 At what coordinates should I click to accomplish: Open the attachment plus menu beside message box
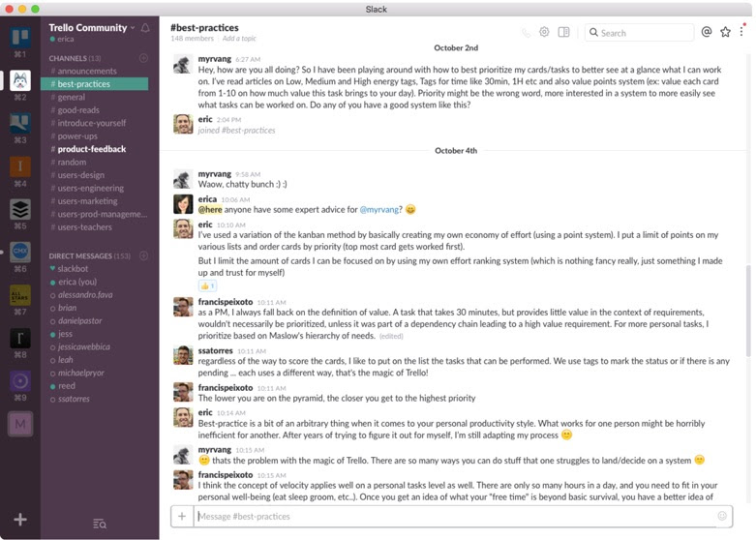(x=182, y=517)
